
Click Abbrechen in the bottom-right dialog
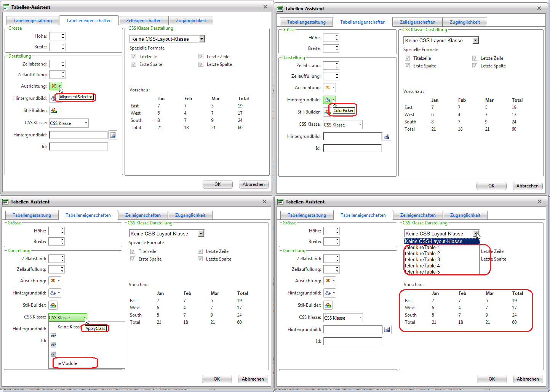528,379
